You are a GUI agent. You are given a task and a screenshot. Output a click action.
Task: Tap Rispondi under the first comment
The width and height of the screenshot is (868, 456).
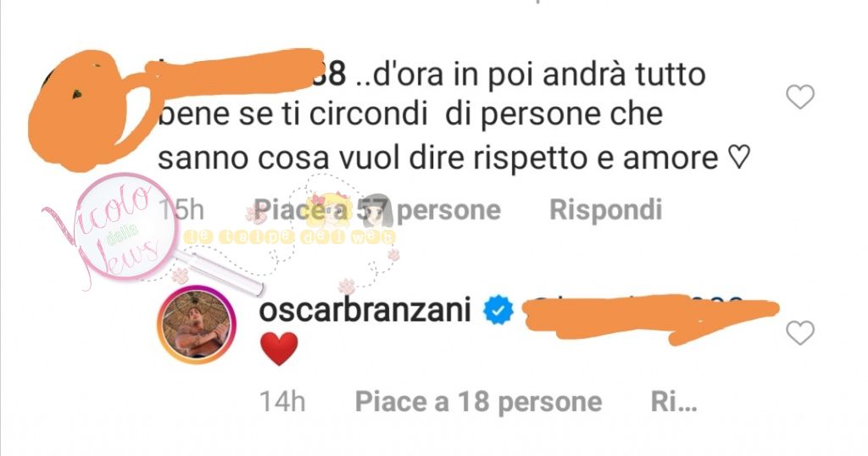(605, 210)
